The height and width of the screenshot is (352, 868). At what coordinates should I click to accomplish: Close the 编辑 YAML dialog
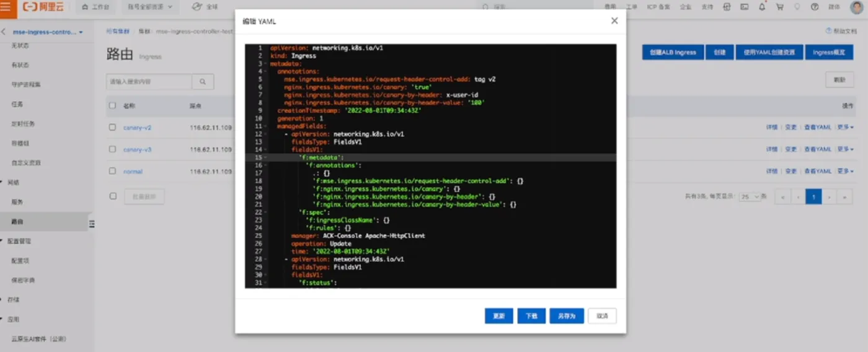[x=614, y=20]
